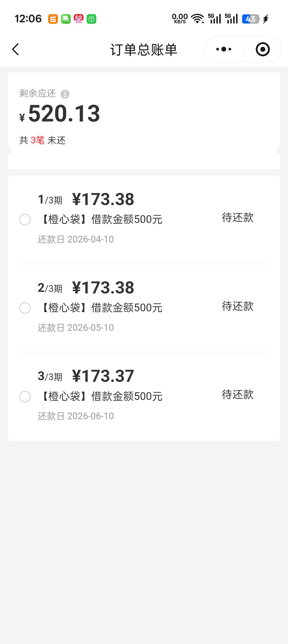
Task: Tap the green message notification icon
Action: 66,19
